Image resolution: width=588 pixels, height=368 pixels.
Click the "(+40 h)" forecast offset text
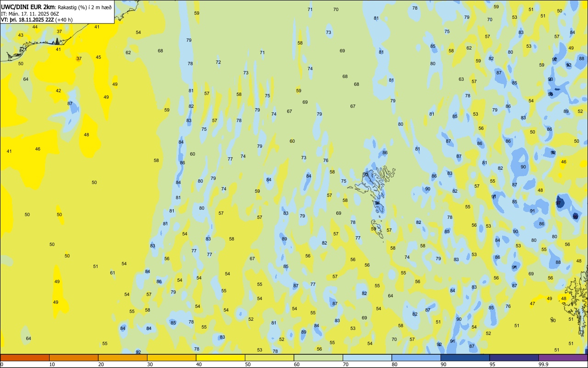(x=64, y=20)
